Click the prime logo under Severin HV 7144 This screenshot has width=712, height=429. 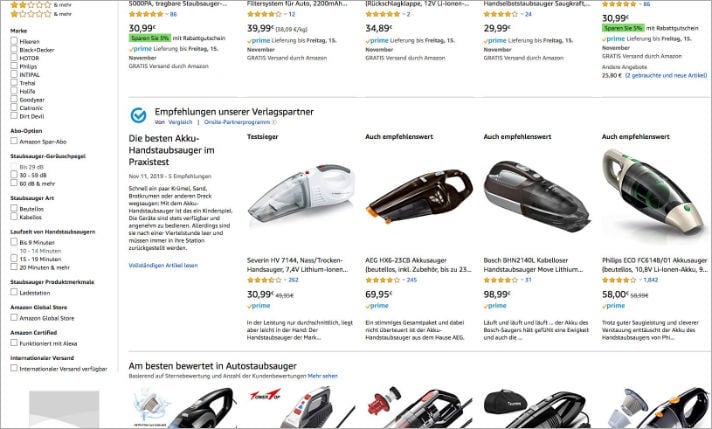258,306
